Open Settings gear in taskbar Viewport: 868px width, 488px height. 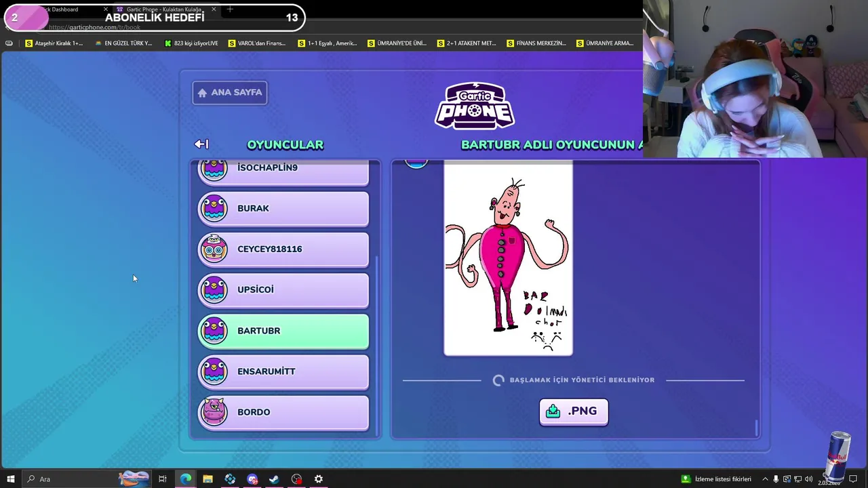click(x=318, y=479)
